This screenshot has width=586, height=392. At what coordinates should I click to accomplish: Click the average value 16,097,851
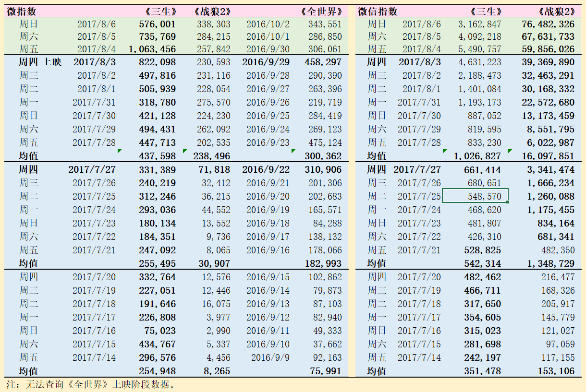pyautogui.click(x=548, y=156)
